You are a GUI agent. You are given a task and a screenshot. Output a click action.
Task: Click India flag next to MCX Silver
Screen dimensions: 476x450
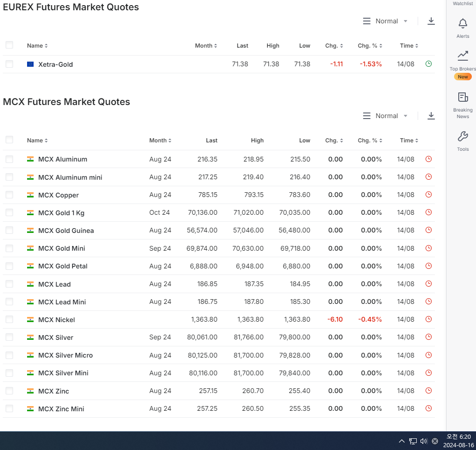30,337
